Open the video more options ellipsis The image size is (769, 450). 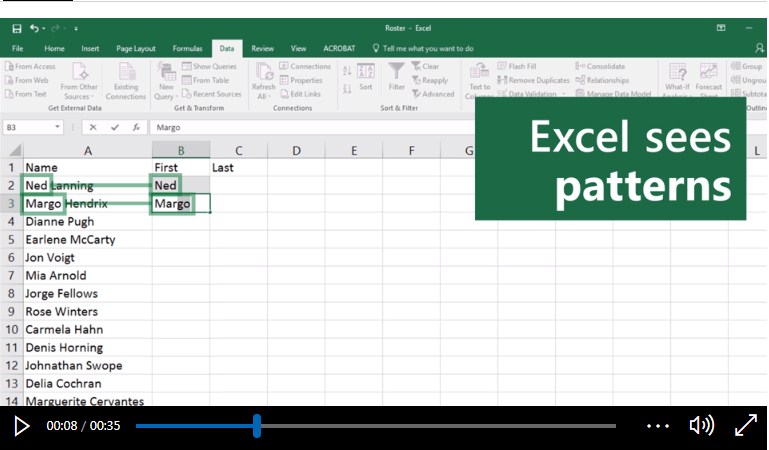click(658, 426)
